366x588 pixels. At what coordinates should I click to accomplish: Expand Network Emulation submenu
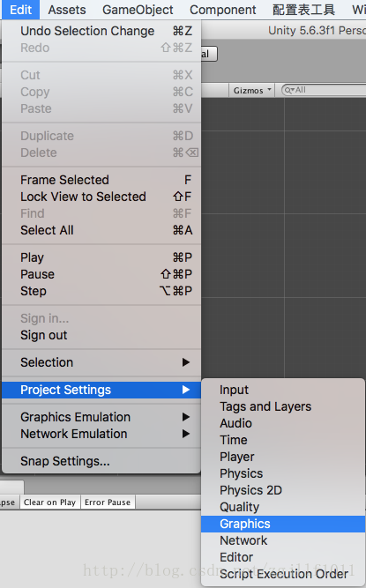click(x=101, y=434)
